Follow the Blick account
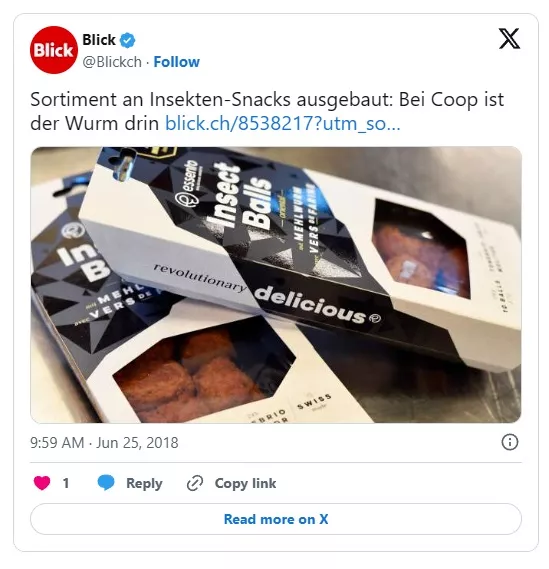Viewport: 549px width, 569px height. 176,62
